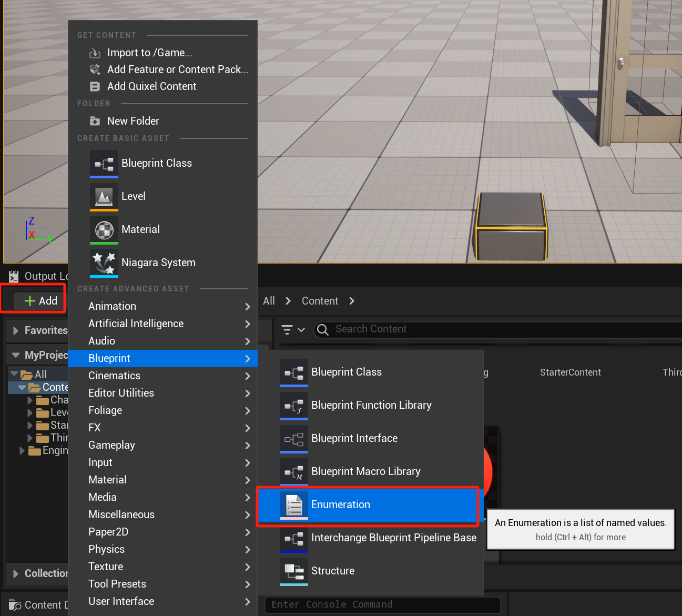This screenshot has width=682, height=616.
Task: Click the search magnifier icon in Search Content
Action: (x=323, y=329)
